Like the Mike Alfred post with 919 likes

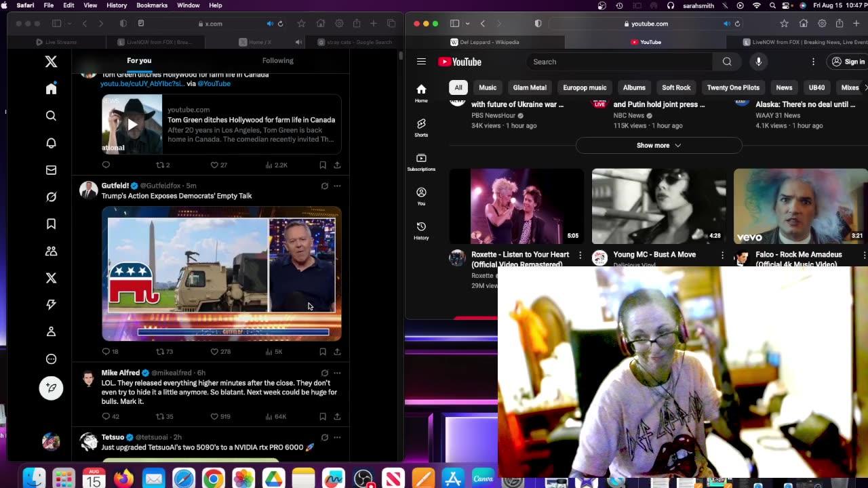click(220, 416)
